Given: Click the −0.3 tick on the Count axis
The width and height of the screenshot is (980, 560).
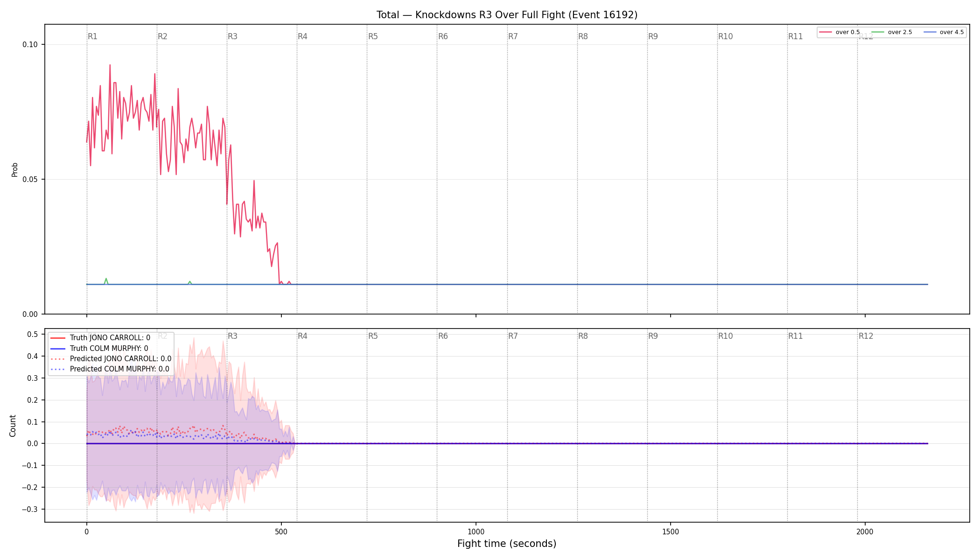Looking at the screenshot, I should [30, 510].
